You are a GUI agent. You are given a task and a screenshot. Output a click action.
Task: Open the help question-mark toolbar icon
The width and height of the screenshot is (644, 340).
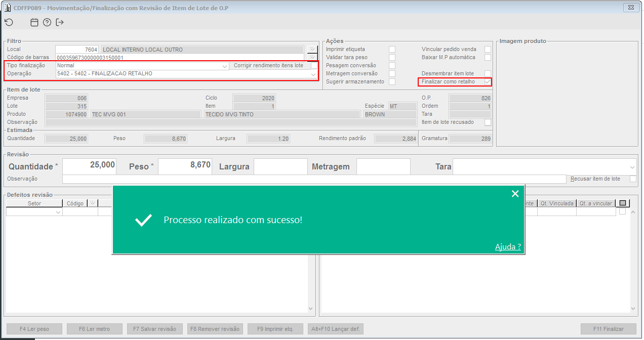(47, 22)
